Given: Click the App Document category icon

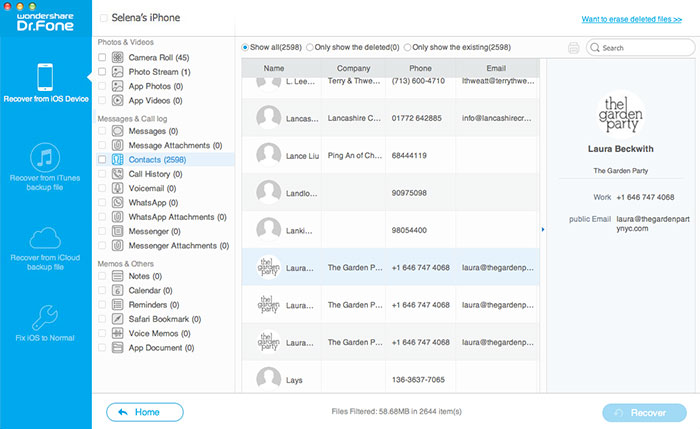Looking at the screenshot, I should [x=117, y=347].
